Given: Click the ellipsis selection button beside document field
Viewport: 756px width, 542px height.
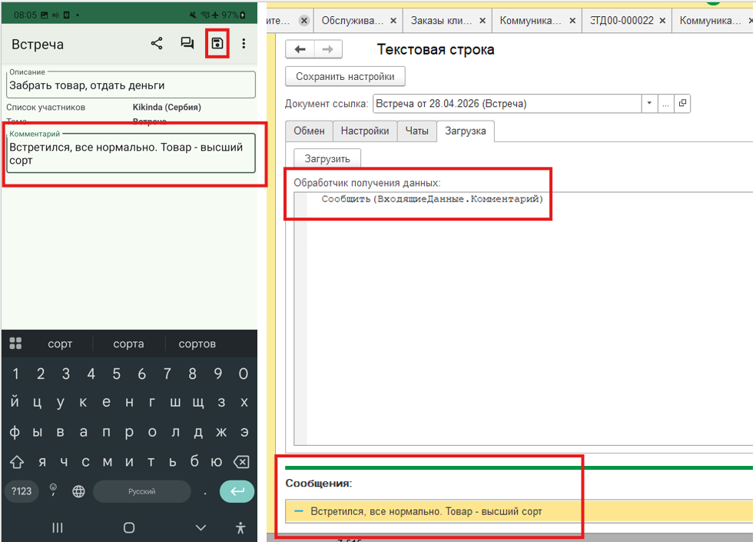Looking at the screenshot, I should coord(666,103).
